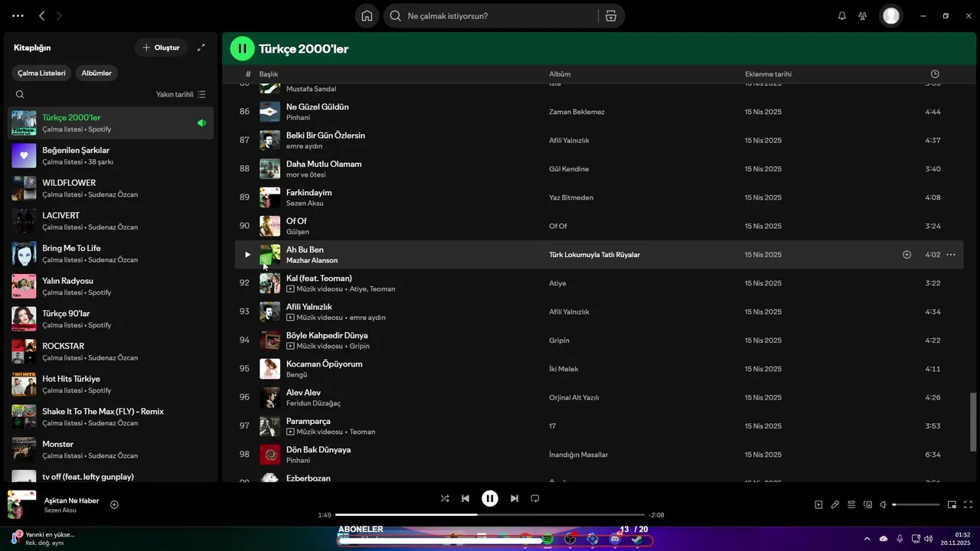
Task: Open the play queue
Action: tap(851, 504)
